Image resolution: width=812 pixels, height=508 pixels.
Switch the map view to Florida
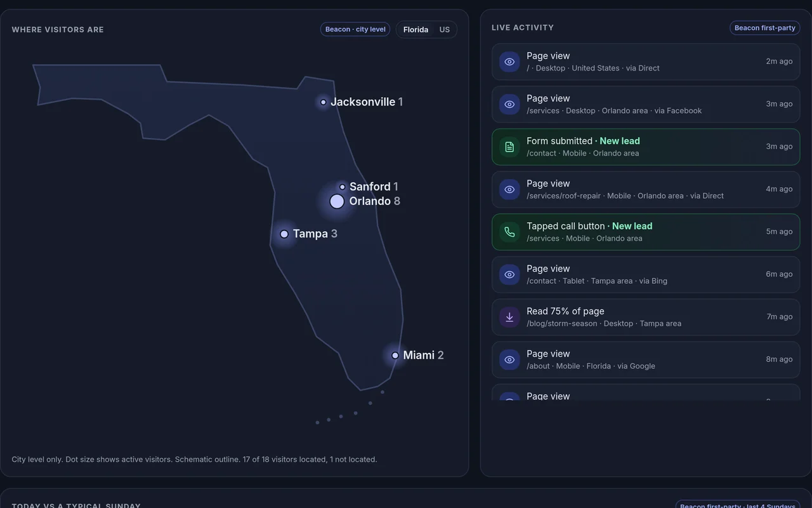click(x=416, y=30)
